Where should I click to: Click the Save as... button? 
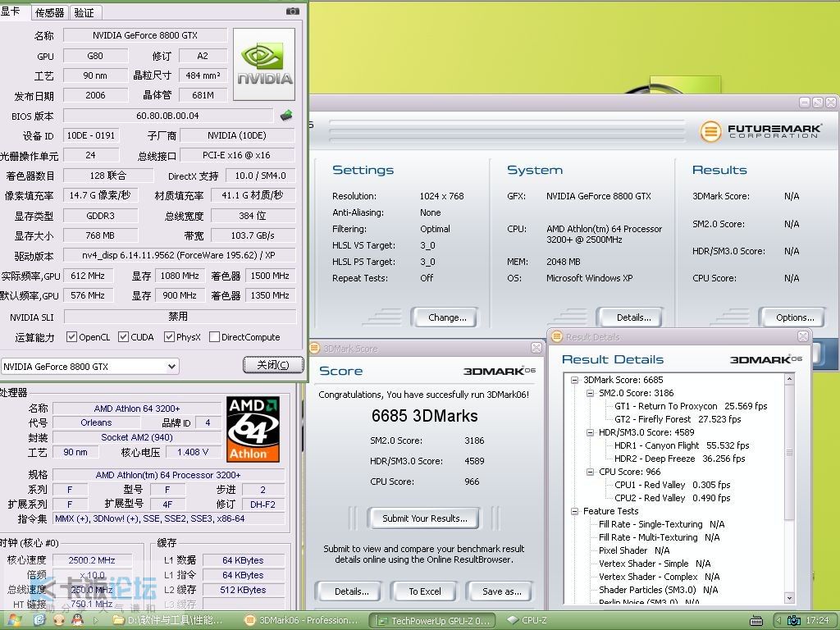(x=500, y=591)
